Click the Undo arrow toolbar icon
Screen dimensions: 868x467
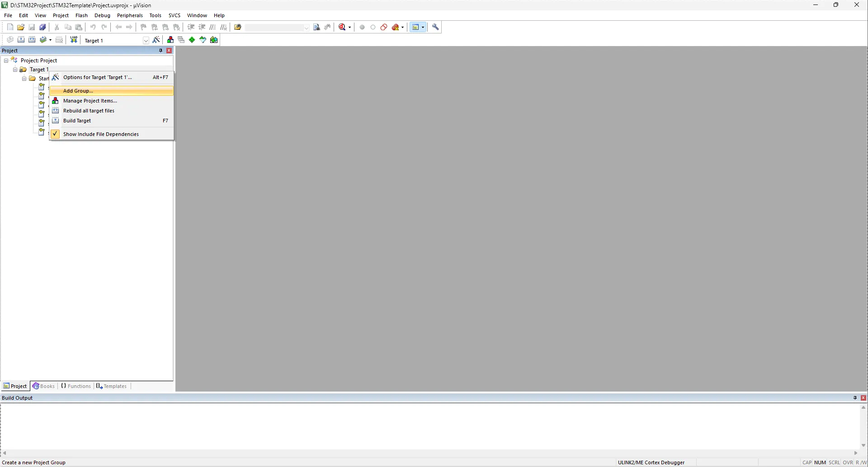(93, 27)
